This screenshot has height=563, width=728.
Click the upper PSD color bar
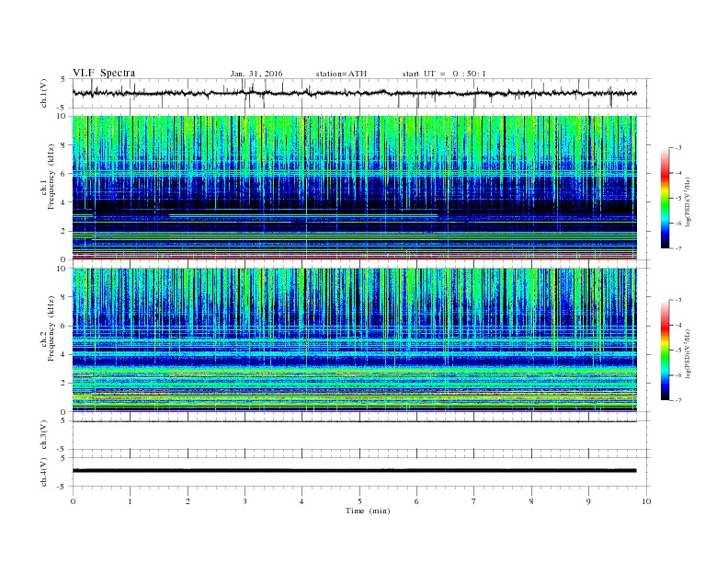click(665, 198)
